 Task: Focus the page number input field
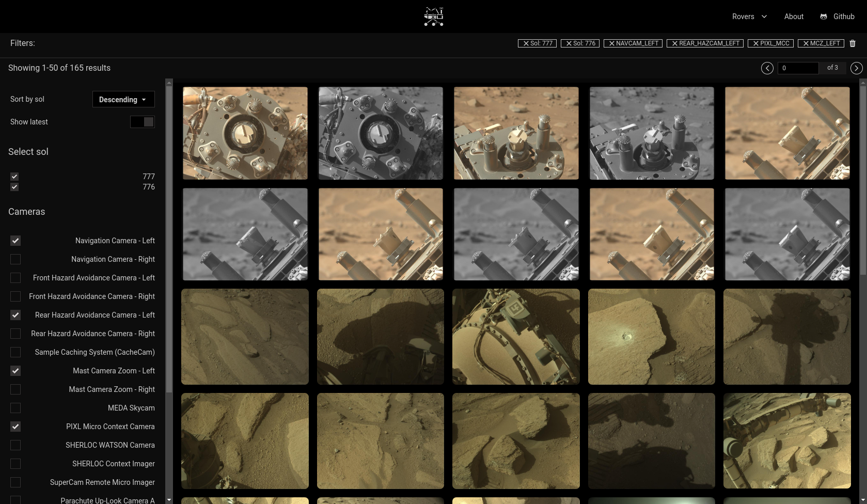point(798,68)
